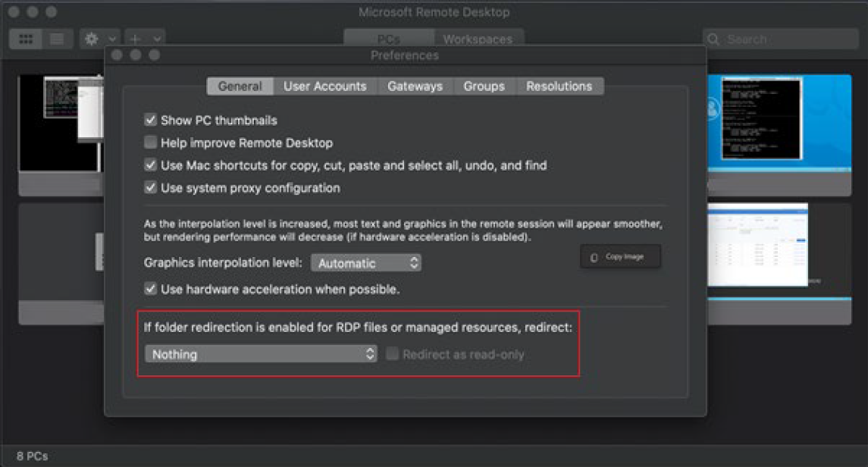Click the 8 PCs status text
Image resolution: width=868 pixels, height=467 pixels.
click(32, 456)
